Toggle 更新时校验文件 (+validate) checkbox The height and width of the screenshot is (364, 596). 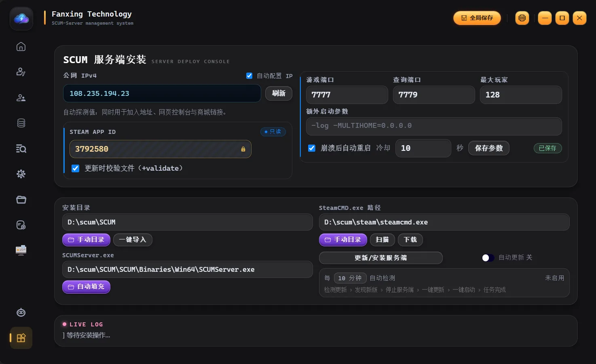click(x=75, y=168)
